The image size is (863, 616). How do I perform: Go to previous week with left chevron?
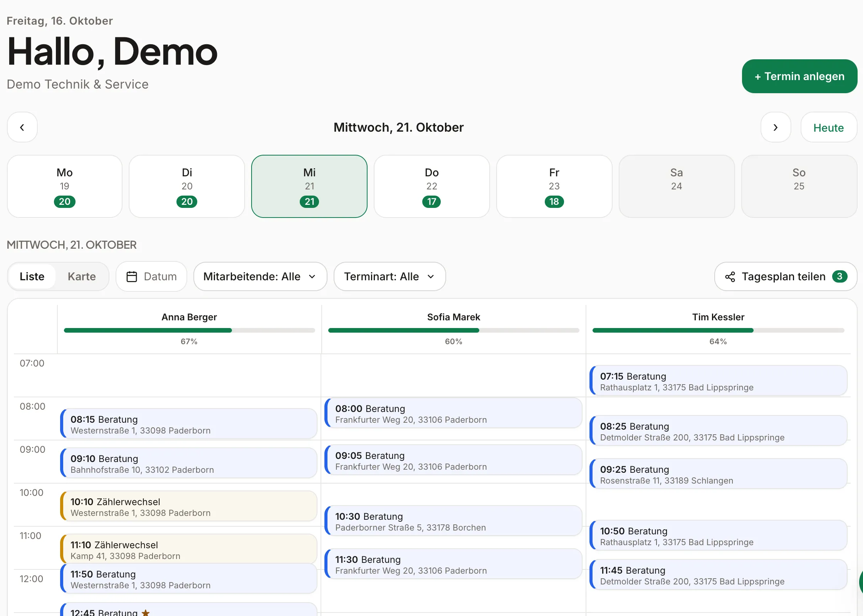[22, 127]
